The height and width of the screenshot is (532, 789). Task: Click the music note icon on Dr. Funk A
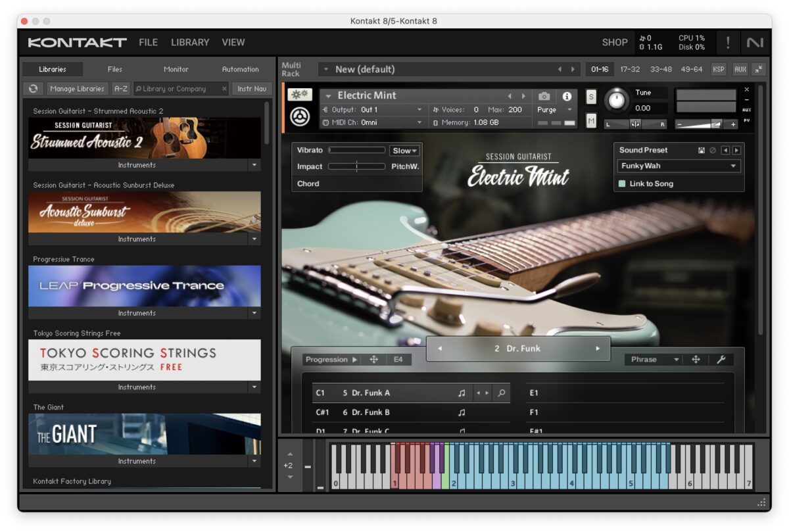462,393
